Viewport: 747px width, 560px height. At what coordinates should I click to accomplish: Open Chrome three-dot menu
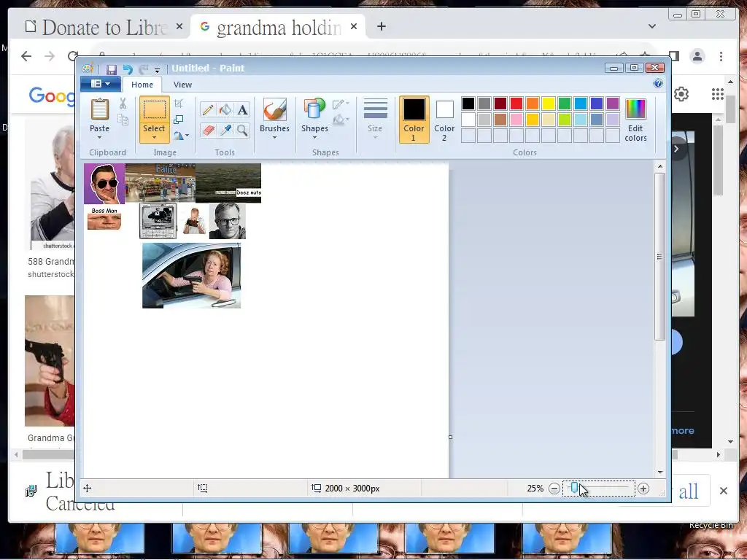pyautogui.click(x=721, y=56)
